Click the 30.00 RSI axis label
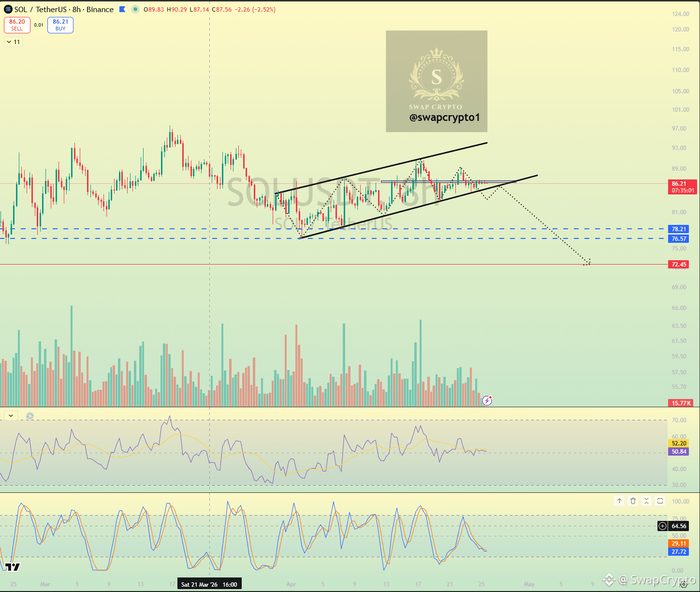The height and width of the screenshot is (592, 700). click(x=679, y=485)
